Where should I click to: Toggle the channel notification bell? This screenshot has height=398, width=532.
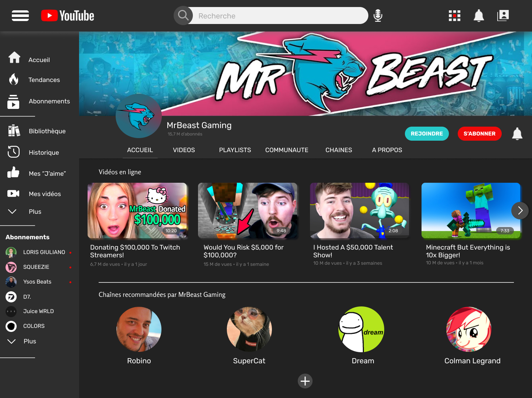click(x=517, y=134)
